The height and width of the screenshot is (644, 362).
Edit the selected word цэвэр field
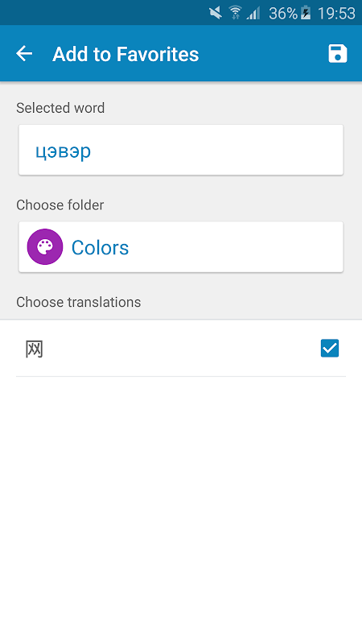[x=181, y=150]
